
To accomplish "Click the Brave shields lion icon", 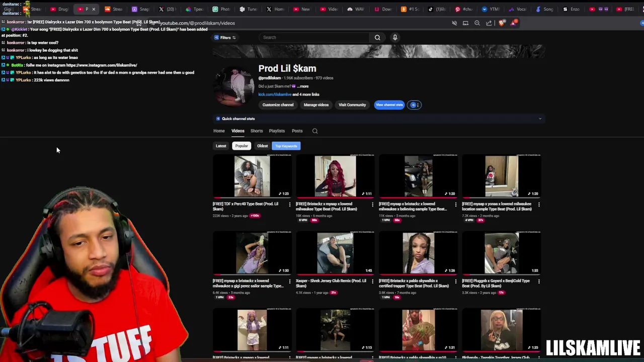I will coord(501,23).
